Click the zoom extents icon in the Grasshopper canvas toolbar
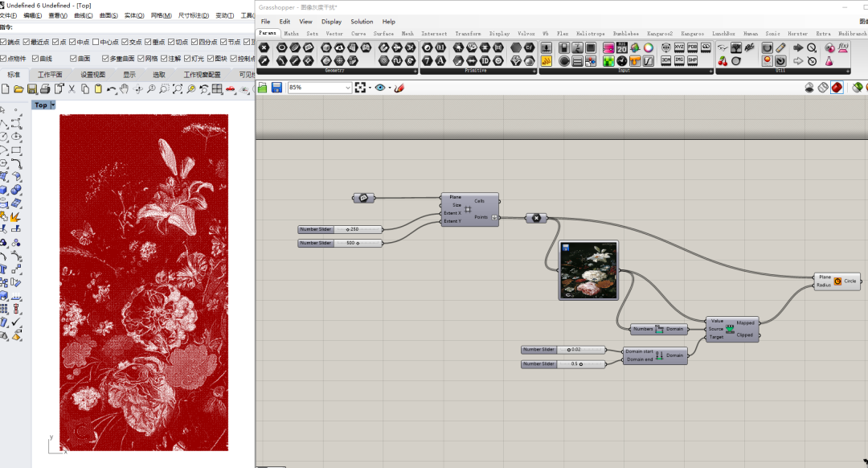Image resolution: width=868 pixels, height=468 pixels. pos(360,88)
